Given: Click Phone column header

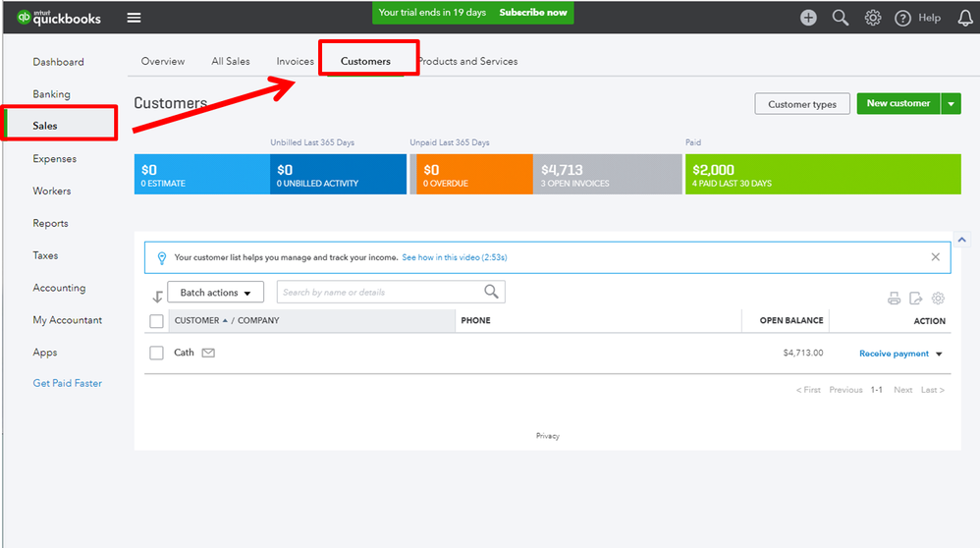Looking at the screenshot, I should [x=475, y=320].
